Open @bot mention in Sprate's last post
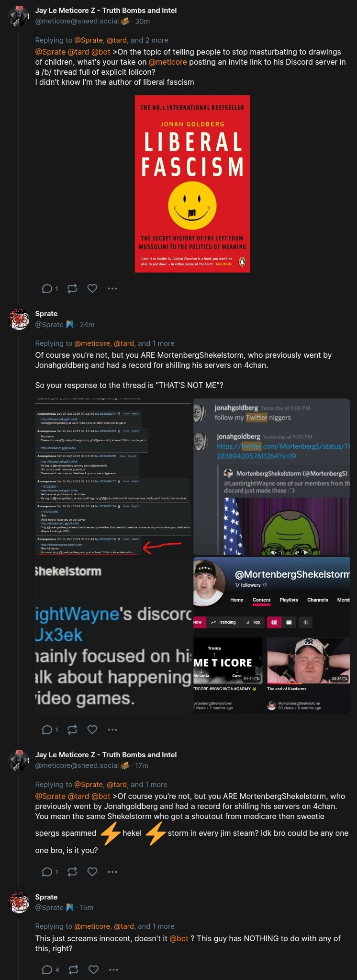357x980 pixels. (x=179, y=938)
